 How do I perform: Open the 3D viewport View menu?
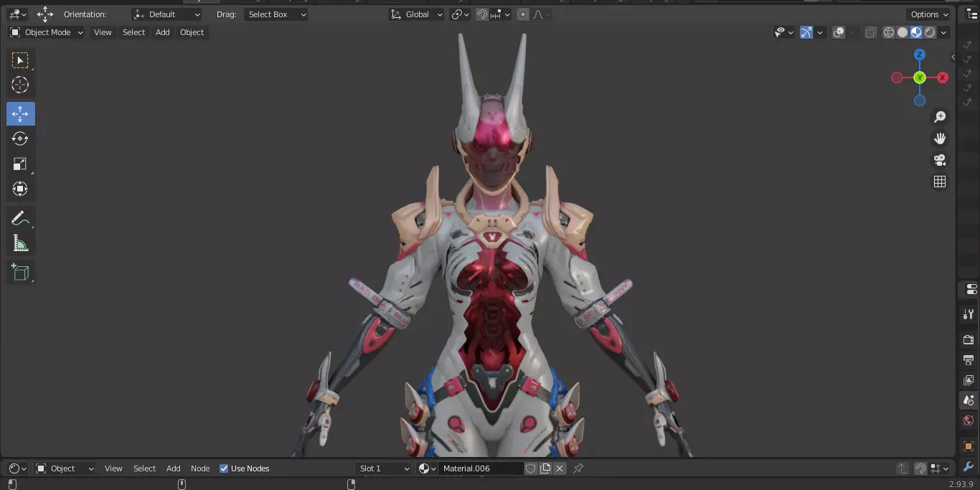(x=103, y=32)
